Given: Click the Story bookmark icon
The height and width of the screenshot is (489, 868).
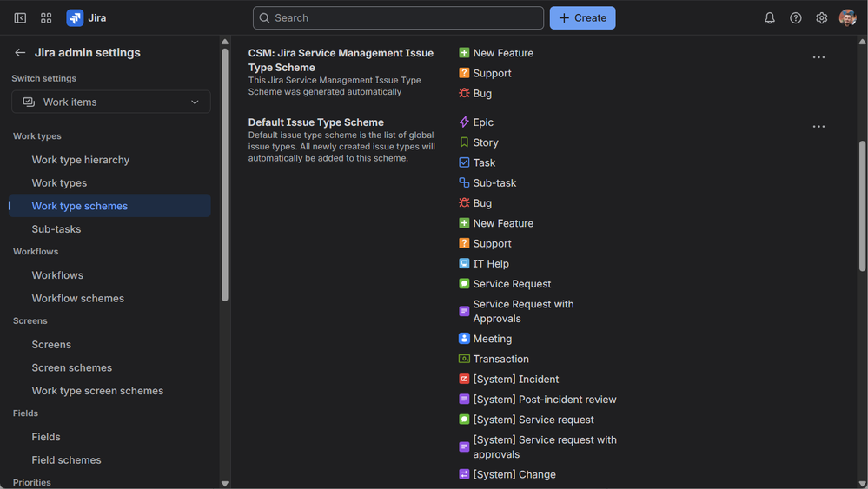Looking at the screenshot, I should pyautogui.click(x=464, y=142).
